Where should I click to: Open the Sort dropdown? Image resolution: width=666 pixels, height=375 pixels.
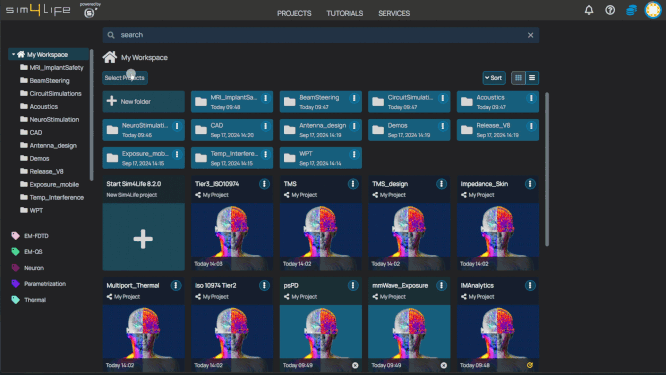[x=494, y=78]
